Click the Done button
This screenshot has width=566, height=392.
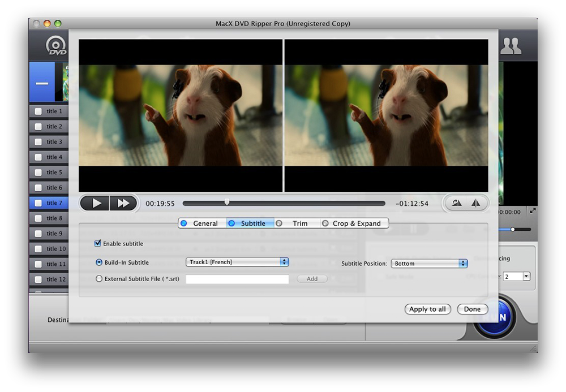click(472, 309)
